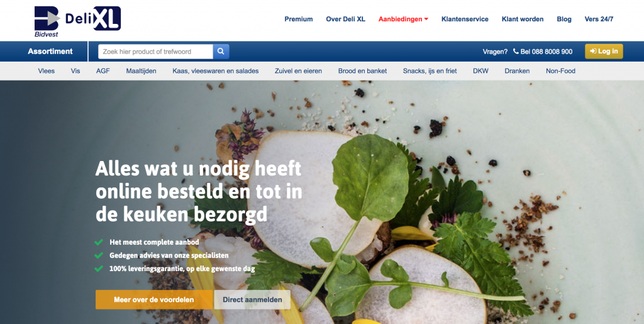Click the phone icon beside Bel 088 8008 900
644x324 pixels.
coord(516,52)
